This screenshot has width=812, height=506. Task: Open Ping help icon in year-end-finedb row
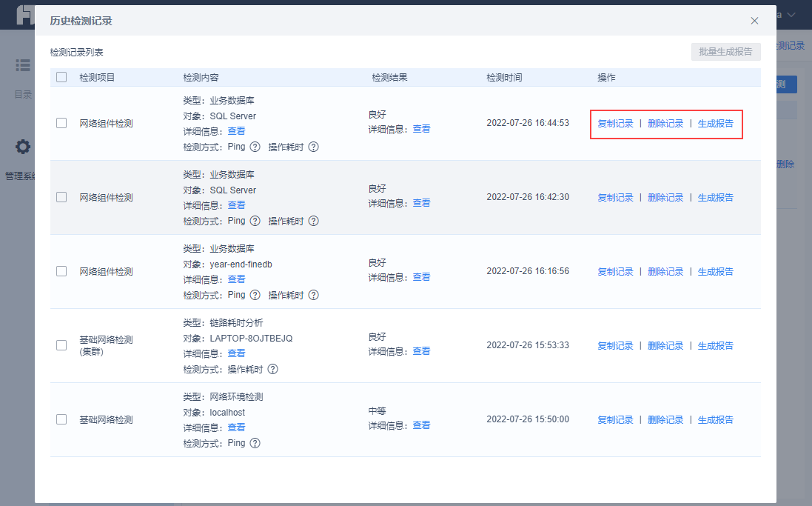255,295
